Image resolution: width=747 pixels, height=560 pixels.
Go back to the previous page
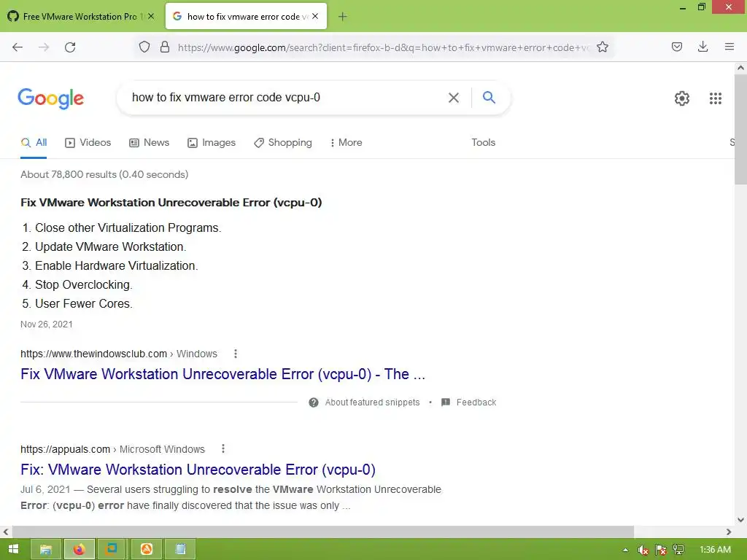tap(18, 47)
